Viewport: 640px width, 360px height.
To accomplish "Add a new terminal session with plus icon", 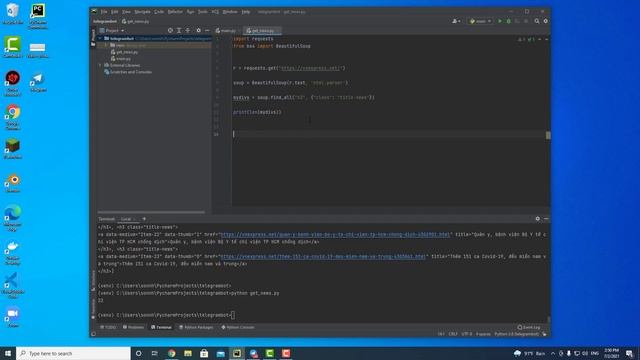I will pos(144,219).
